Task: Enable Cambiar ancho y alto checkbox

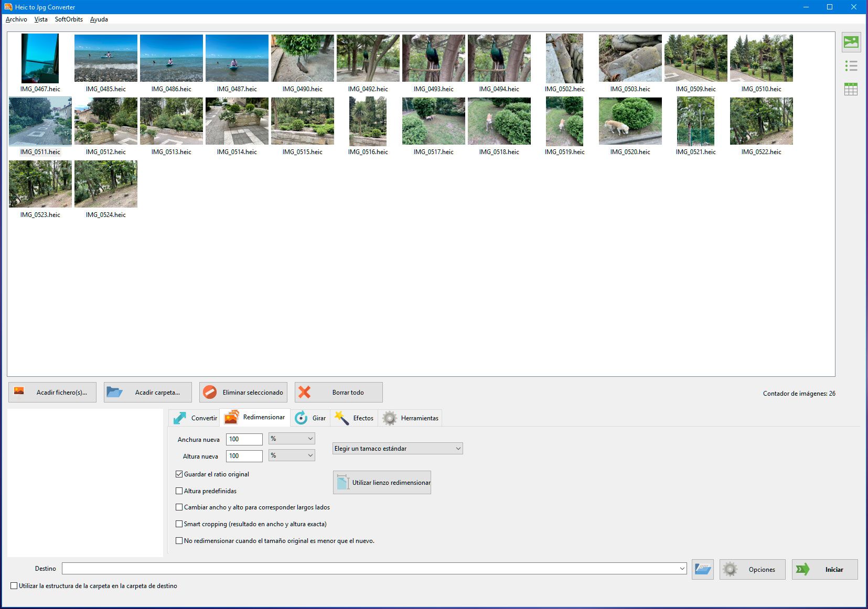Action: click(x=179, y=507)
